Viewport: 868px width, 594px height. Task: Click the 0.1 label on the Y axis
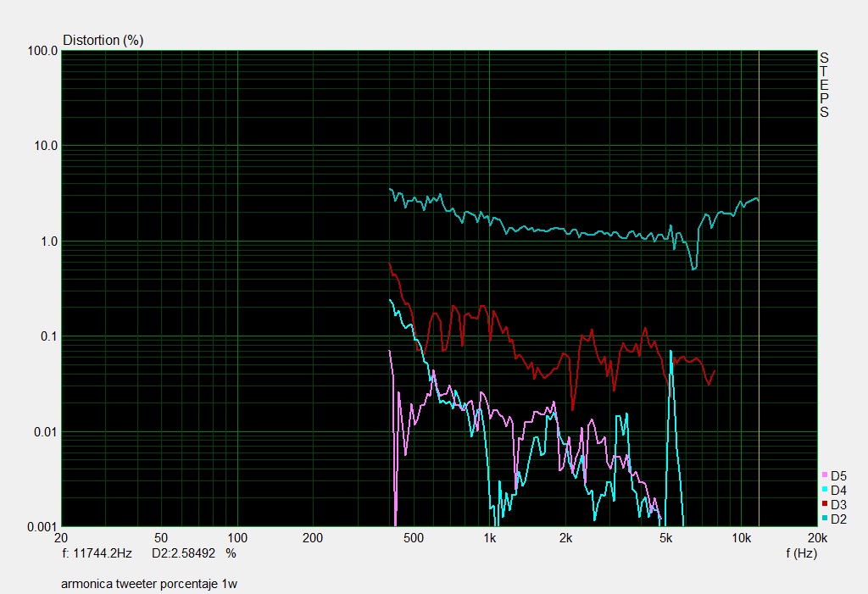point(49,336)
